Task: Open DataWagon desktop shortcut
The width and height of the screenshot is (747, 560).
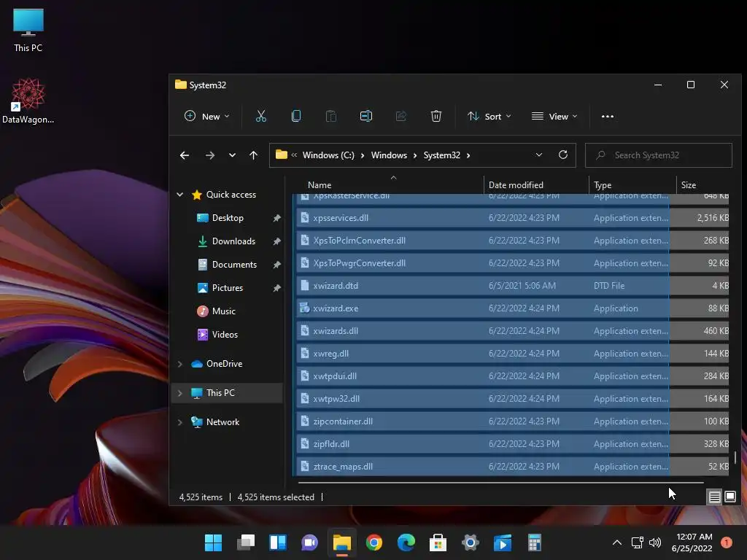Action: [x=28, y=101]
